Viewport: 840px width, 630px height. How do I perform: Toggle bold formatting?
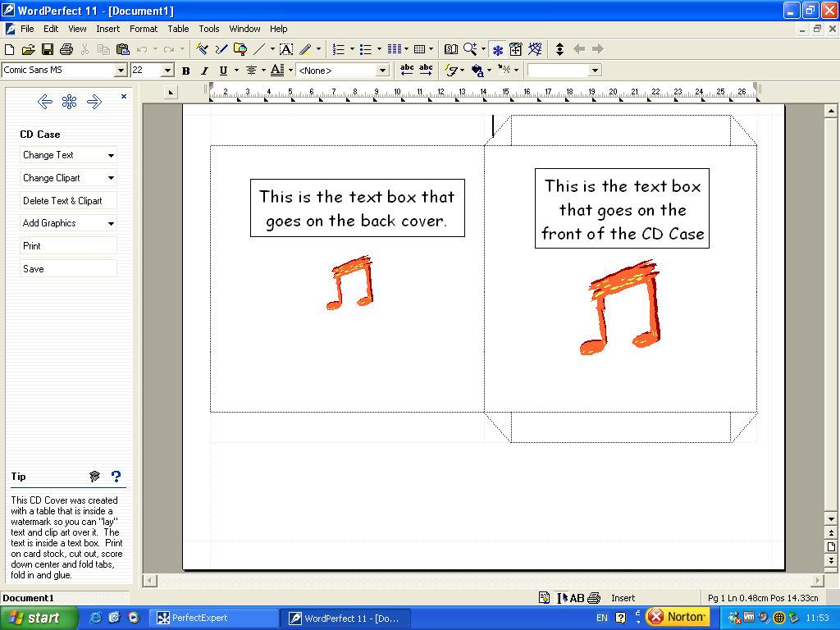pos(186,71)
